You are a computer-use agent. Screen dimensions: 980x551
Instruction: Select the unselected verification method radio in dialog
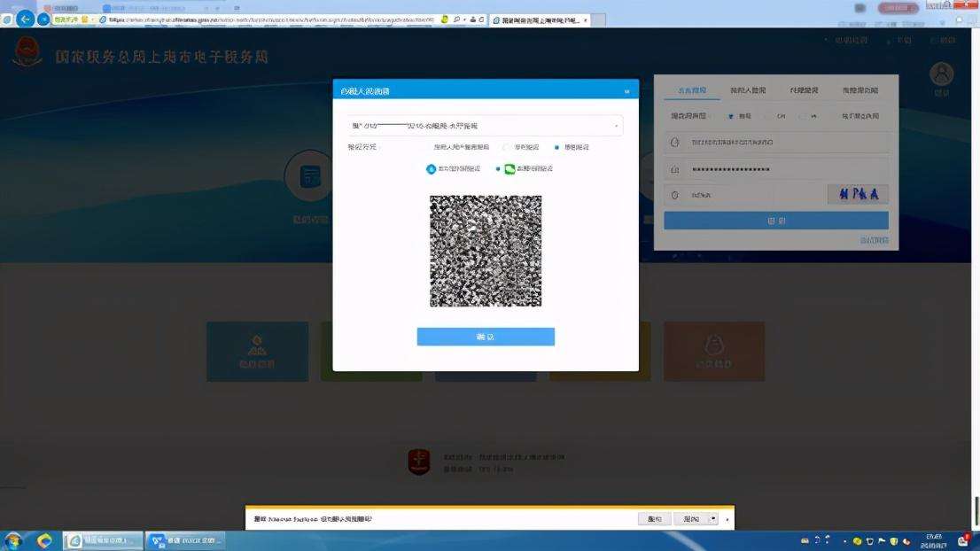[x=505, y=147]
